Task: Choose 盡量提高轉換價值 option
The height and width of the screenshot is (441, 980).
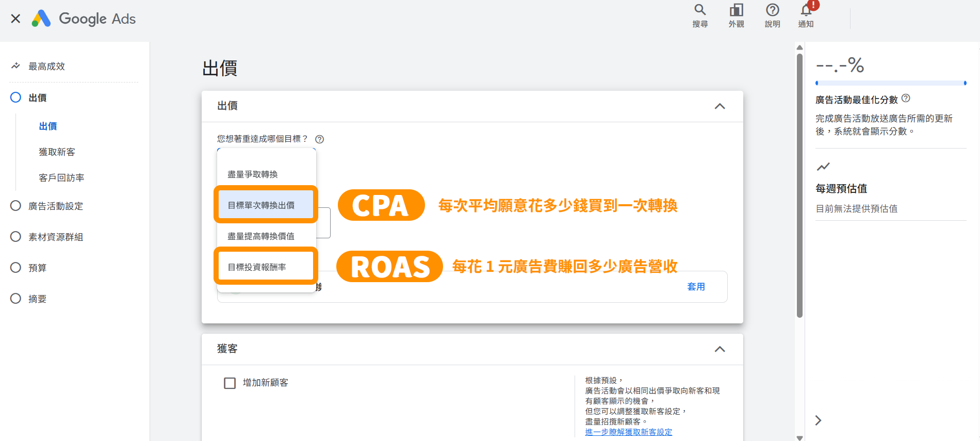Action: 266,236
